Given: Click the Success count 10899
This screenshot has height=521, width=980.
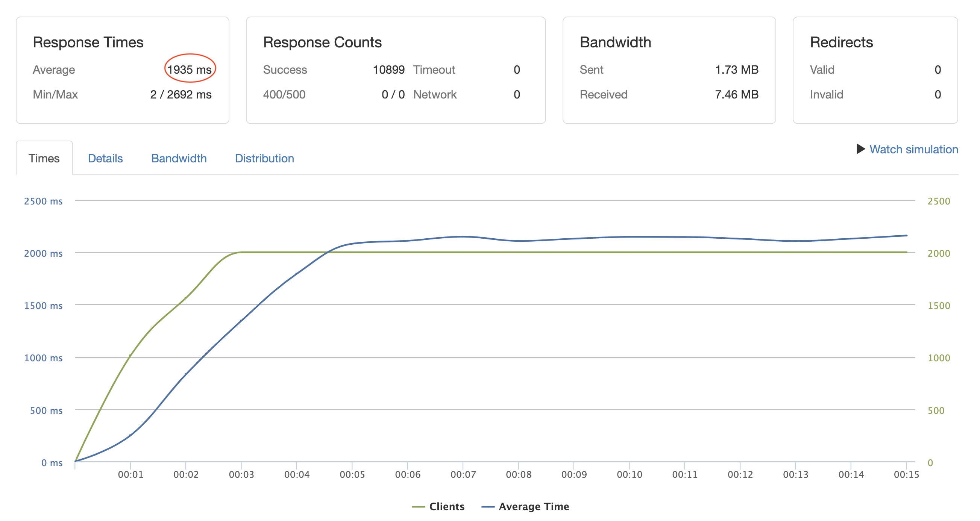Looking at the screenshot, I should click(x=388, y=70).
